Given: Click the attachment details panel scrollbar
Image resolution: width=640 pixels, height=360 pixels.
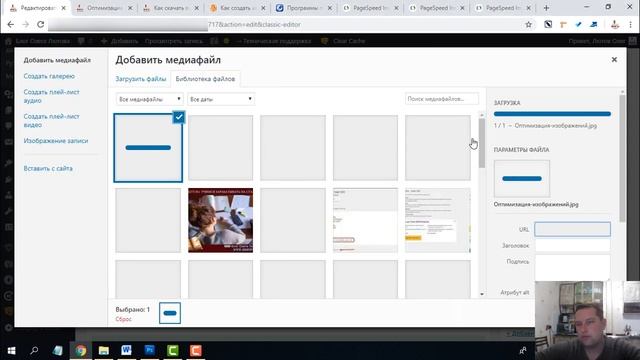Looking at the screenshot, I should 622,159.
